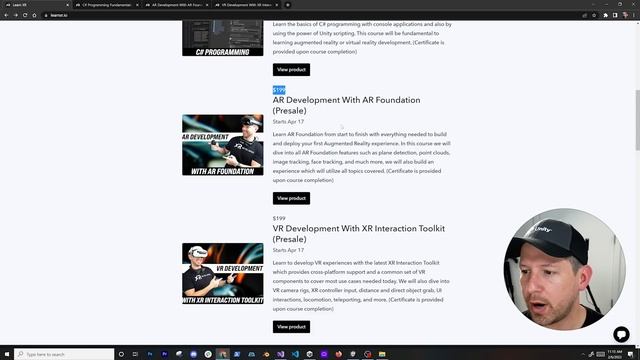Close the AR Development browser tab
The image size is (640, 360).
(207, 5)
